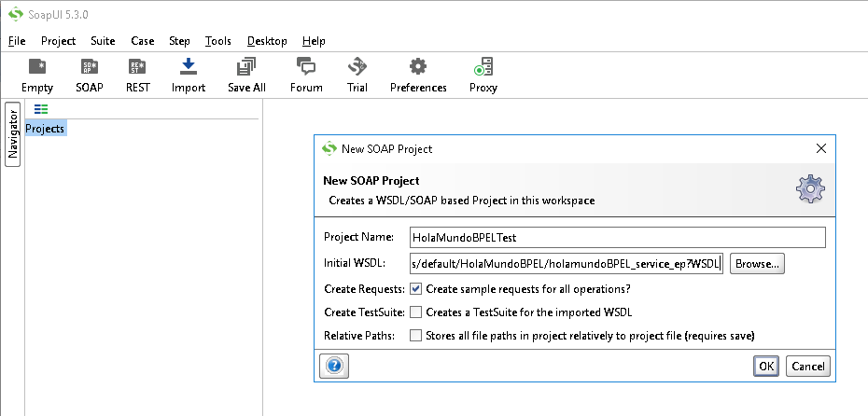Screen dimensions: 868x416
Task: Open the Help menu
Action: tap(314, 41)
